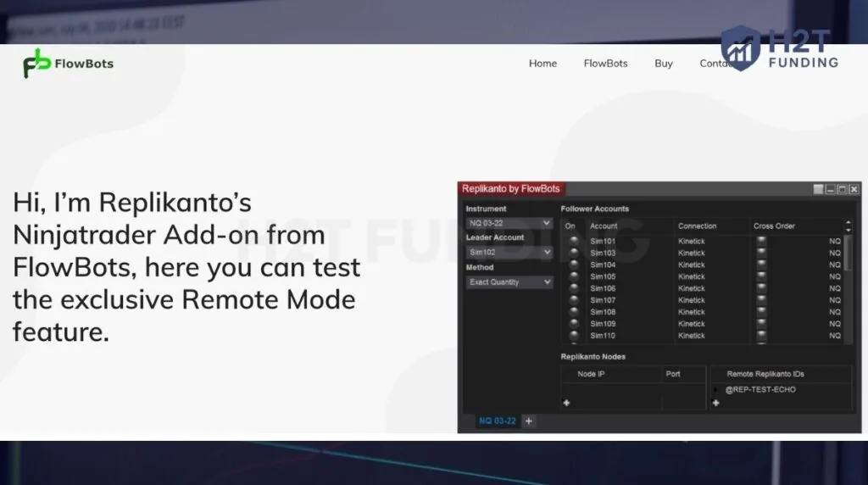Screen dimensions: 868x485
Task: Click the Sim101 account name
Action: click(603, 241)
